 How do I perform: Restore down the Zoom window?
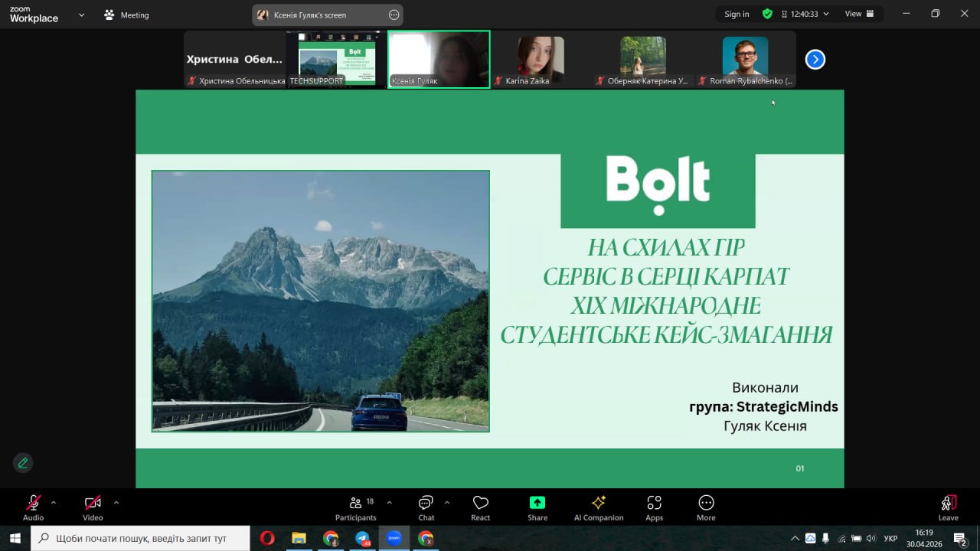click(935, 14)
